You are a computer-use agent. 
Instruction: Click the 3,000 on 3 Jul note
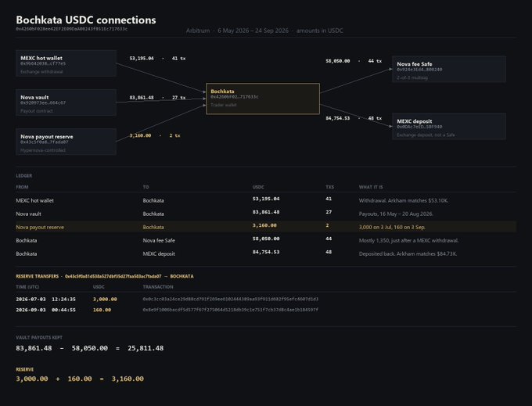tap(392, 228)
